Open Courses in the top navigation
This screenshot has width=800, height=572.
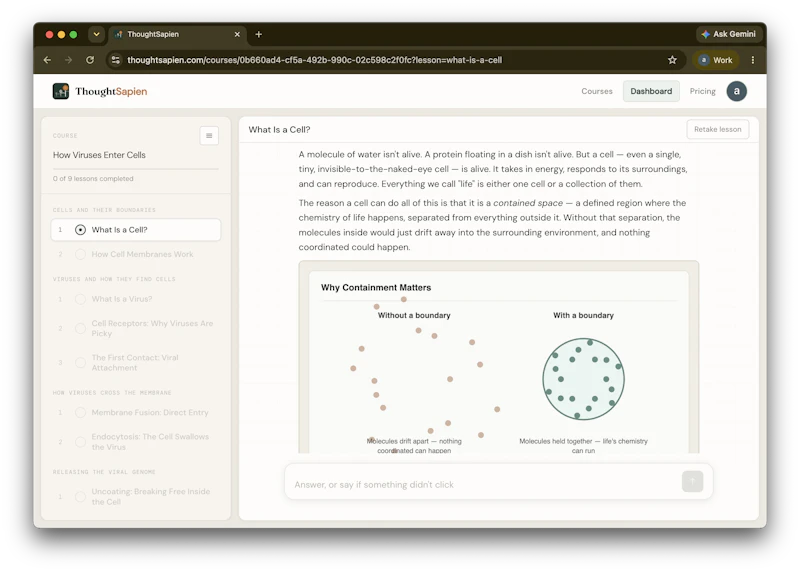[596, 91]
